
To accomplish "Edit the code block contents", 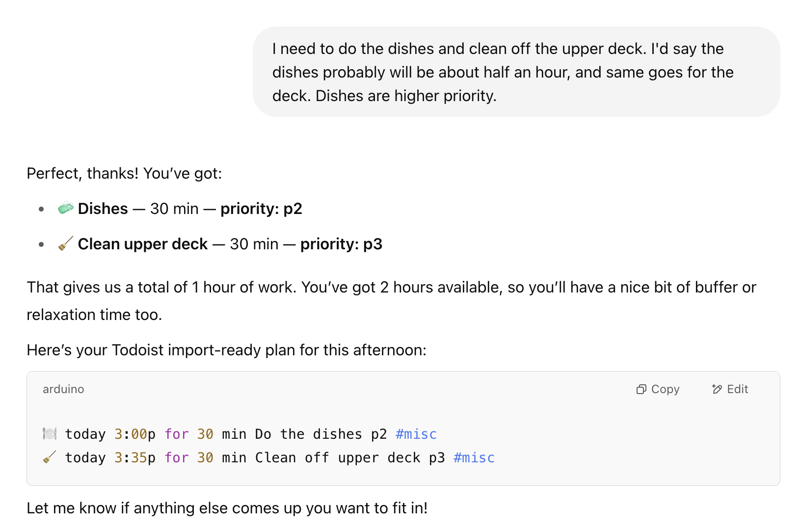I will click(730, 389).
